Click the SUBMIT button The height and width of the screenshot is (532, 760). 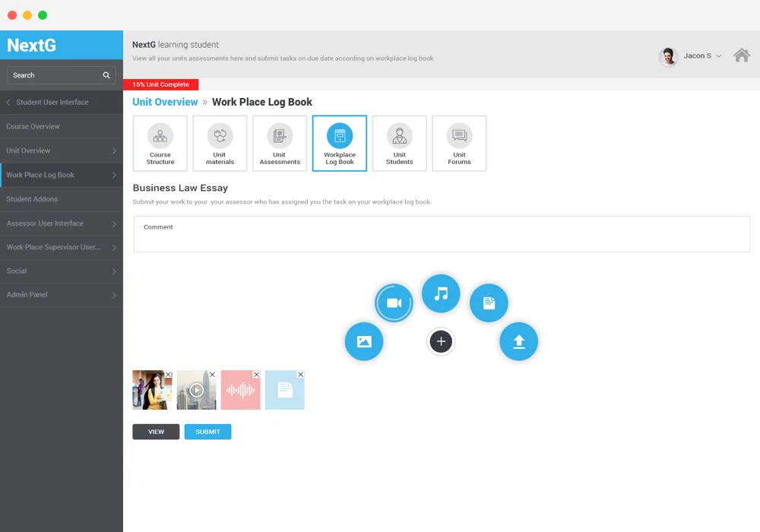[207, 431]
